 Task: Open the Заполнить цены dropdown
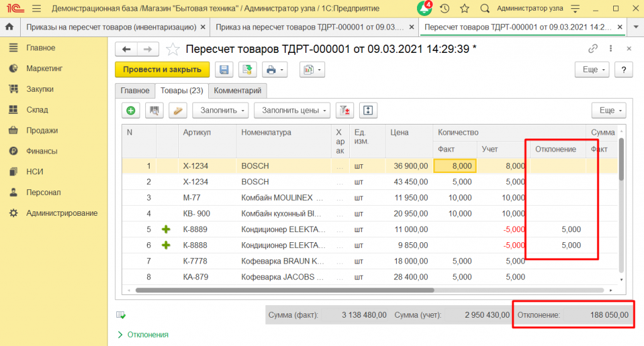point(292,111)
